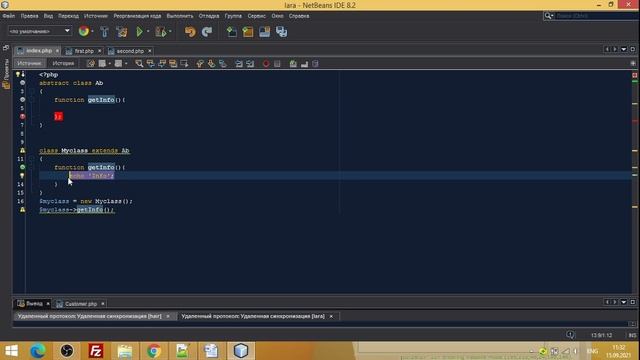
Task: Open the Вид menu
Action: pos(48,16)
